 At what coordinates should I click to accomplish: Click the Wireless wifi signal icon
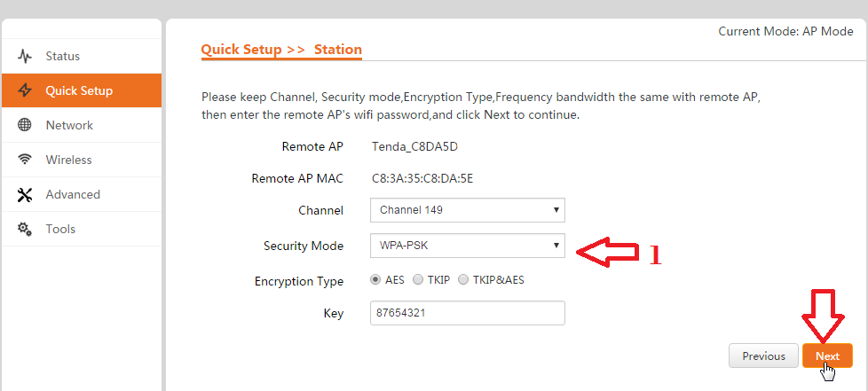tap(25, 160)
